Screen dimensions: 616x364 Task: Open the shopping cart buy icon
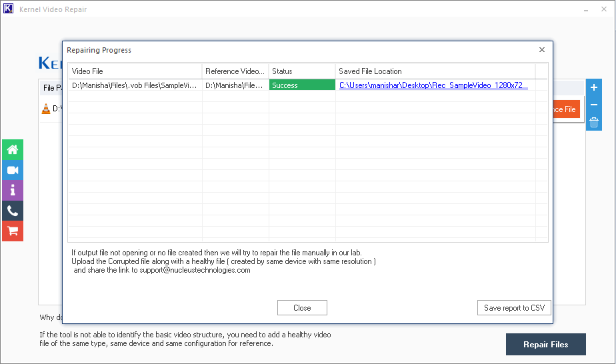13,231
